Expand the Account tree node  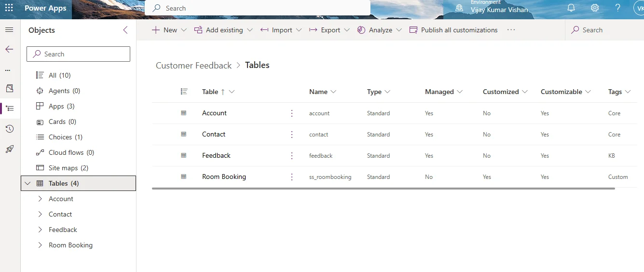40,199
